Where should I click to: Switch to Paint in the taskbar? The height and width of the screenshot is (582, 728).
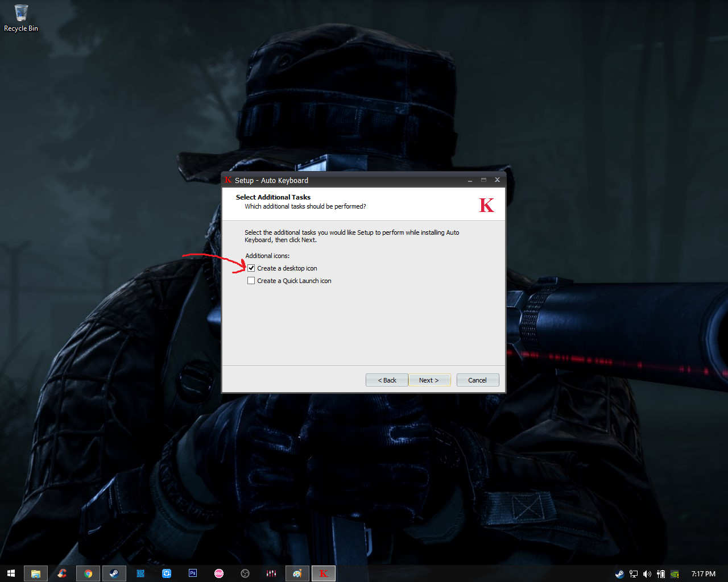(297, 573)
